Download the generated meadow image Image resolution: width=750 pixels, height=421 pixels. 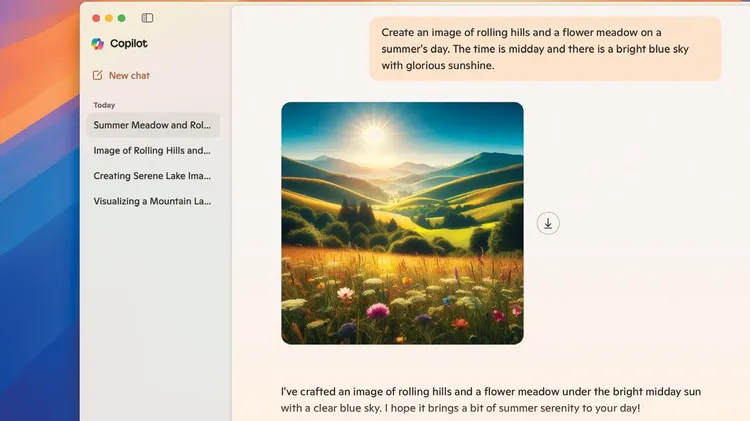pyautogui.click(x=548, y=223)
